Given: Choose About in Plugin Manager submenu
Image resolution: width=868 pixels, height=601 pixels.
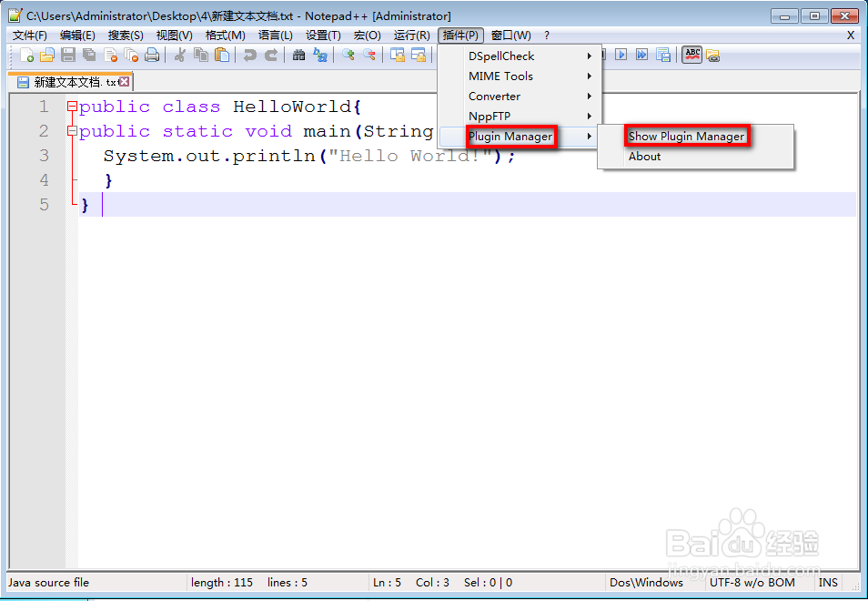Looking at the screenshot, I should click(696, 157).
